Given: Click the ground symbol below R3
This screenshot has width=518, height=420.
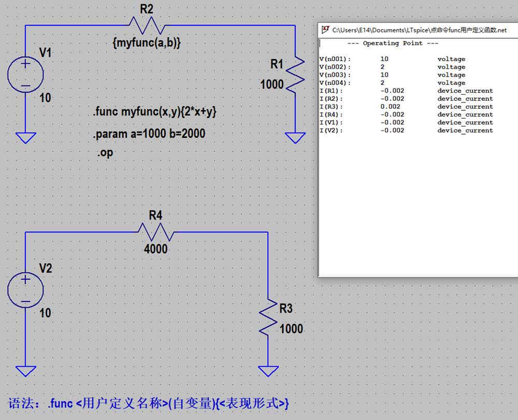Looking at the screenshot, I should tap(268, 371).
